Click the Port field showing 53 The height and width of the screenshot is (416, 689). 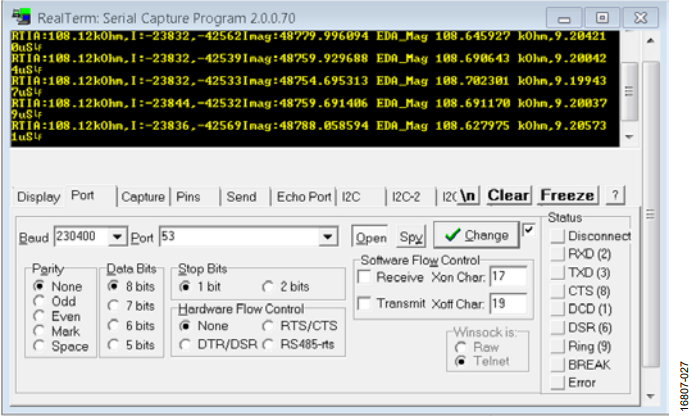(239, 237)
